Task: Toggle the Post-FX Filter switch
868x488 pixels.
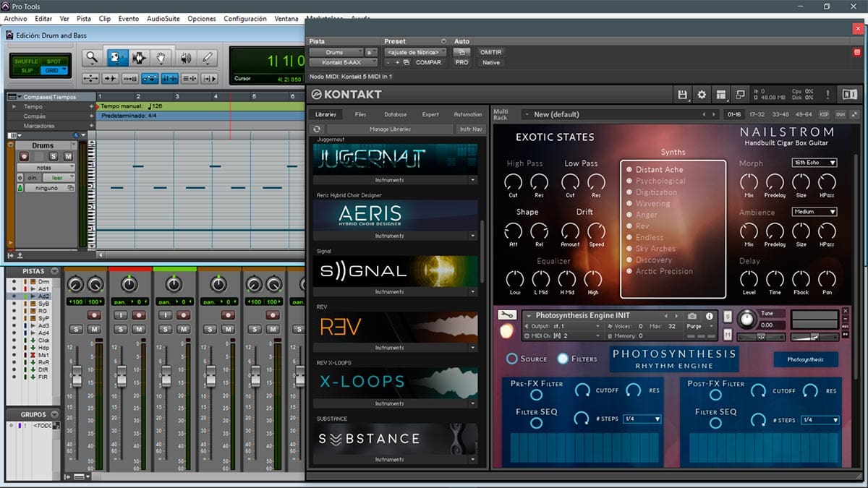Action: coord(715,395)
